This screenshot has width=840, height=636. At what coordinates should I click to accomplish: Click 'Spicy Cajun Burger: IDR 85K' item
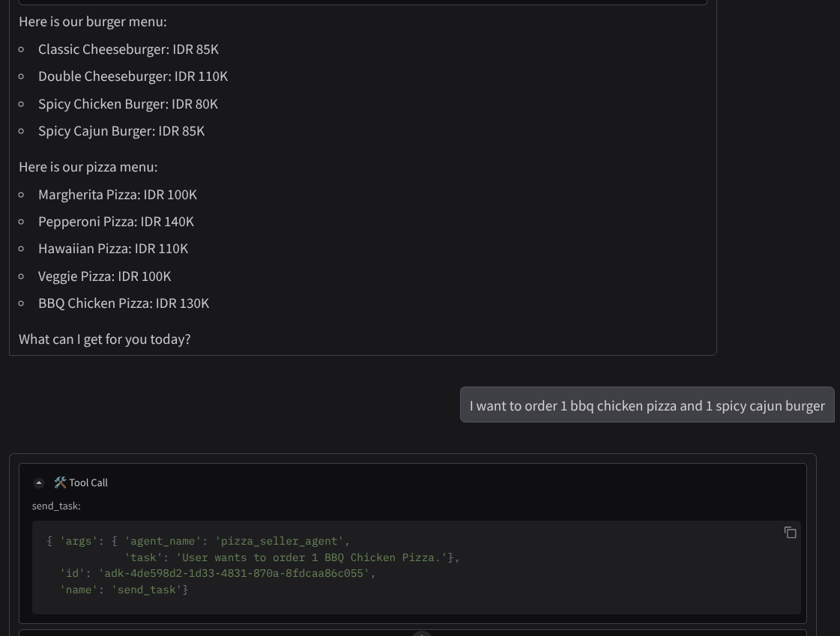point(121,131)
